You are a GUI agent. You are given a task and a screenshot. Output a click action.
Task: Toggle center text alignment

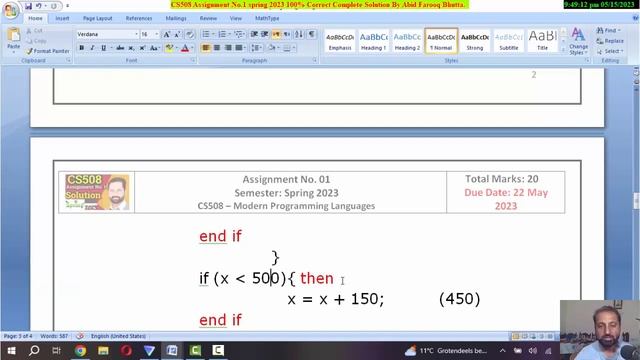[217, 48]
